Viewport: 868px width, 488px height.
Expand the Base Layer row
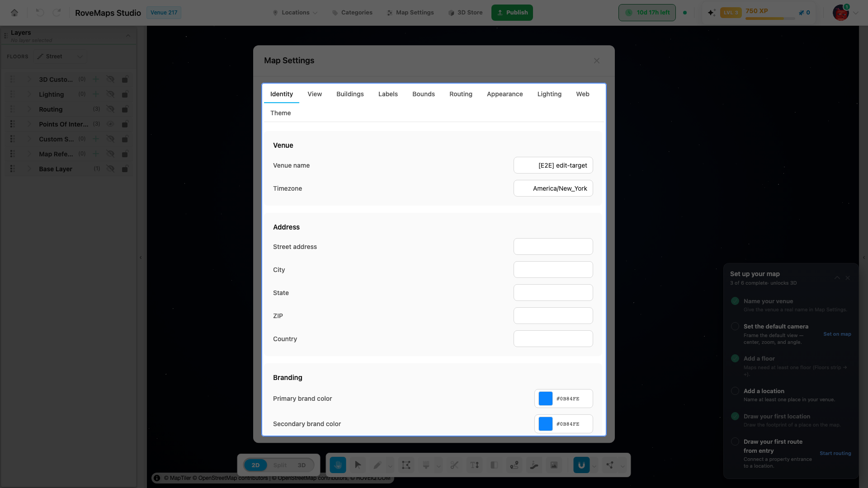pos(29,169)
